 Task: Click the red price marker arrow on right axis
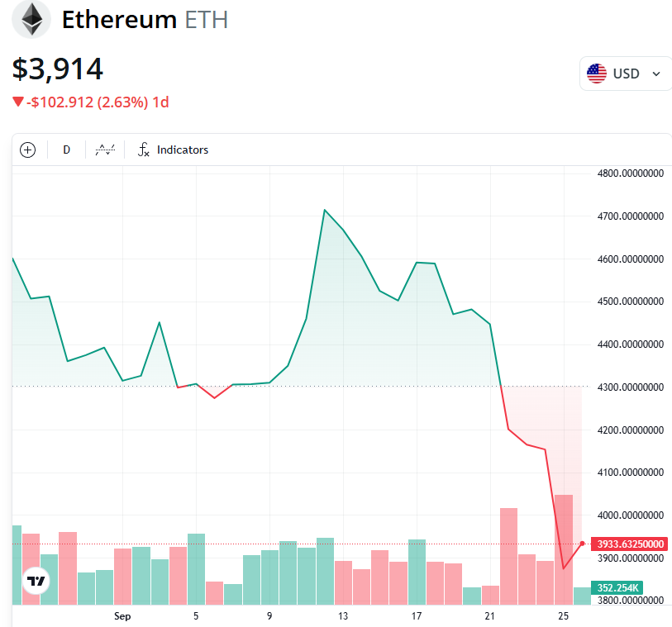[x=584, y=544]
